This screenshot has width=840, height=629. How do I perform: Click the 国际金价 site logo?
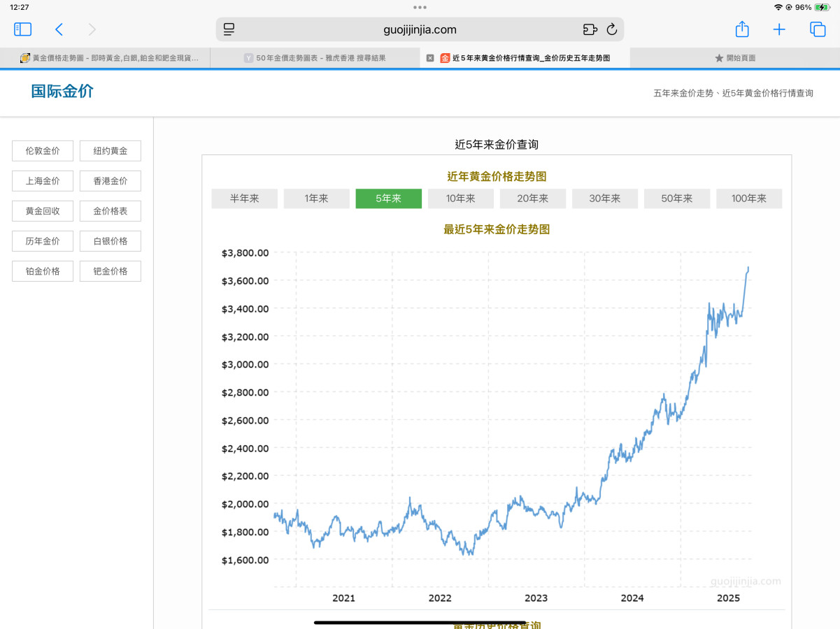62,92
